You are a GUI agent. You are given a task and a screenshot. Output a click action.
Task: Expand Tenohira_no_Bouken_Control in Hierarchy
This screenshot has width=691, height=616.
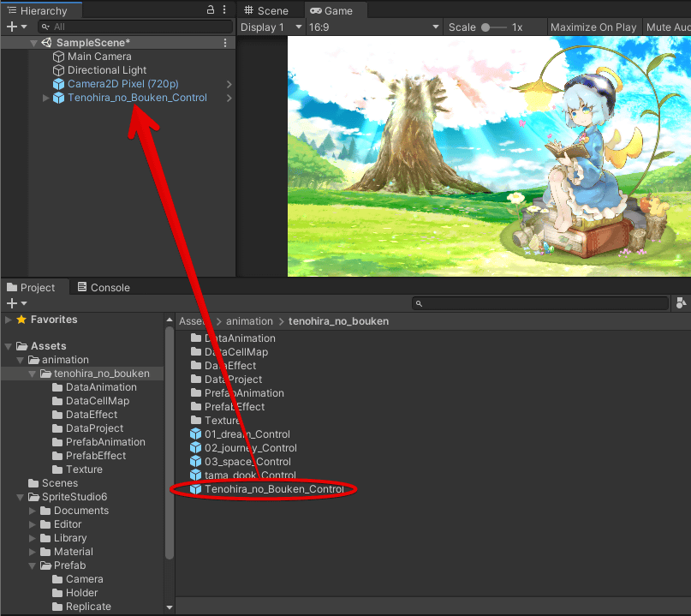pos(45,98)
